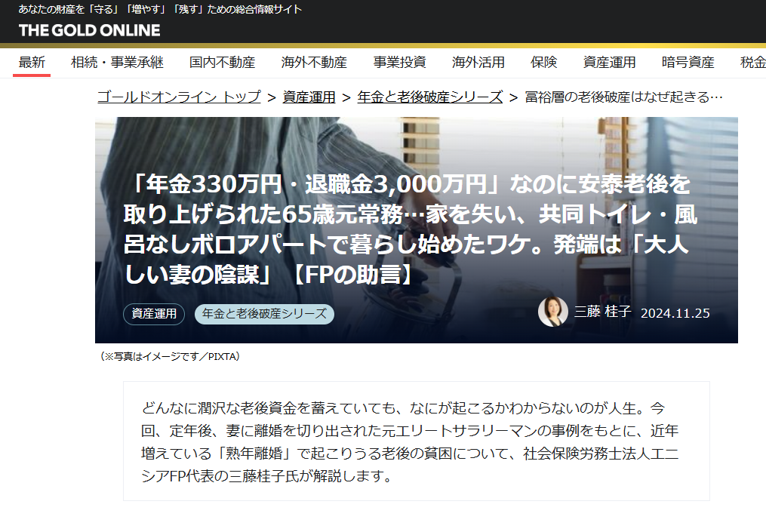Screen dimensions: 766x532
Task: Open the 保険 category
Action: click(543, 63)
